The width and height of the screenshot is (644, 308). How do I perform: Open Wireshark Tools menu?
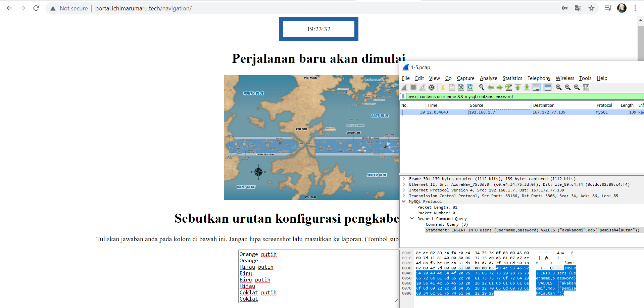[585, 78]
